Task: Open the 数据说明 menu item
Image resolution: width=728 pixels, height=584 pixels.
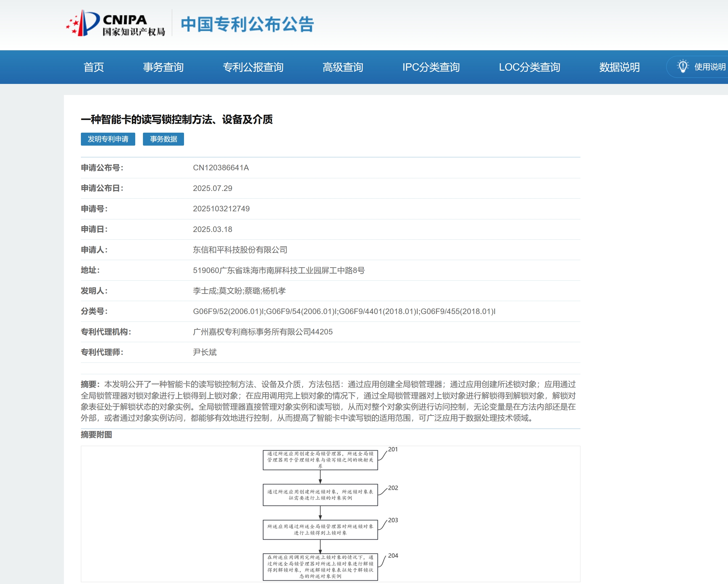Action: click(x=619, y=67)
